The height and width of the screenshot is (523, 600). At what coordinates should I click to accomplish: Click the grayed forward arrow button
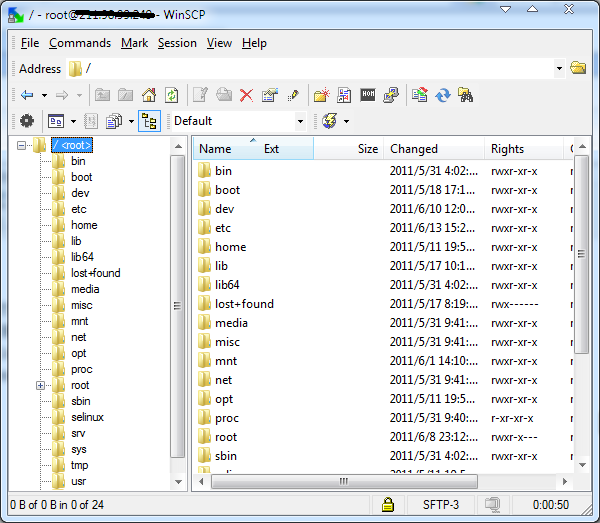point(62,95)
